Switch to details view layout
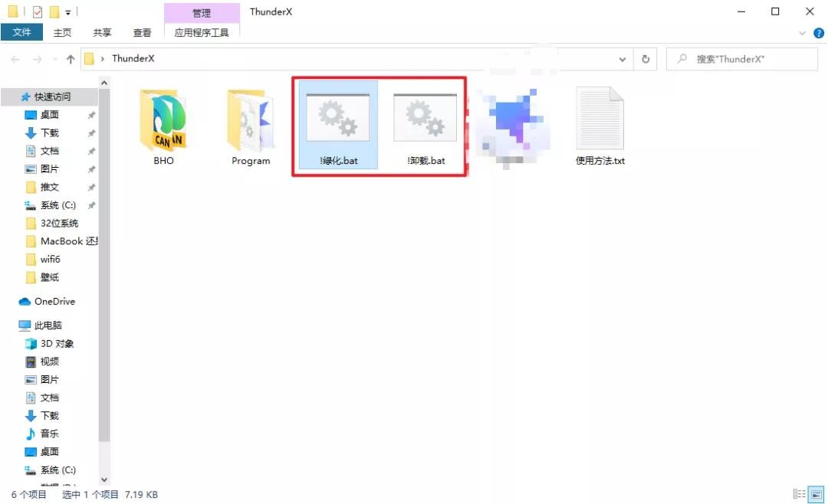This screenshot has width=828, height=504. (x=799, y=495)
